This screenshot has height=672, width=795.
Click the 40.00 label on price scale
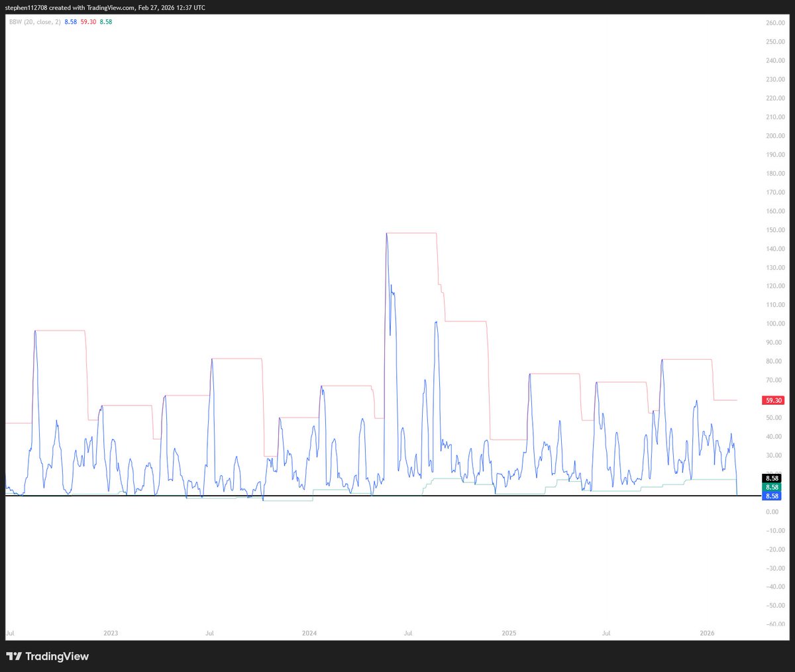pyautogui.click(x=774, y=437)
